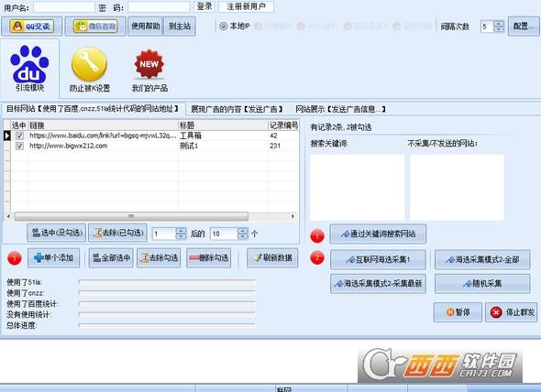541x392 pixels.
Task: Click the 注册新用户 button
Action: click(246, 6)
